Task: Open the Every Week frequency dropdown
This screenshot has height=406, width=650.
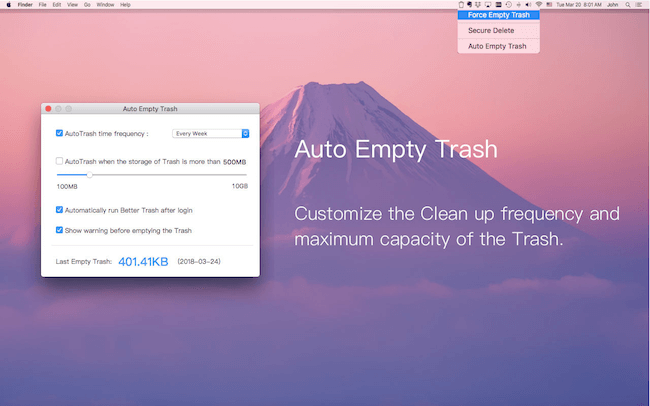Action: point(211,134)
